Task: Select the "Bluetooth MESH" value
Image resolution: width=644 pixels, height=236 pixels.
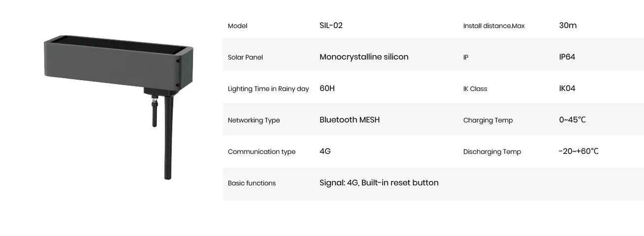Action: (x=350, y=120)
